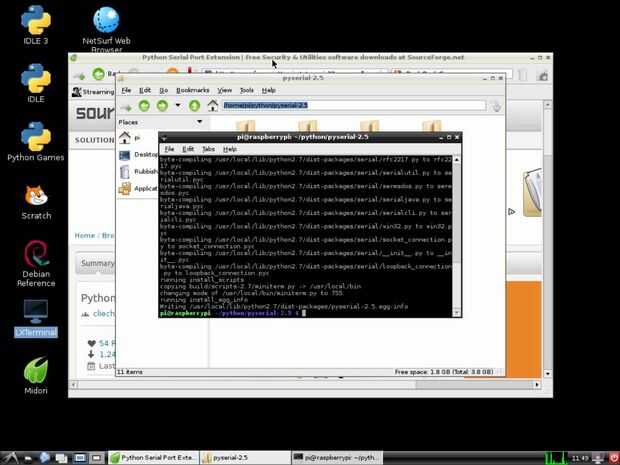Click browser horizontal scrollbar left arrow
Screen dimensions: 620x465
(x=73, y=384)
